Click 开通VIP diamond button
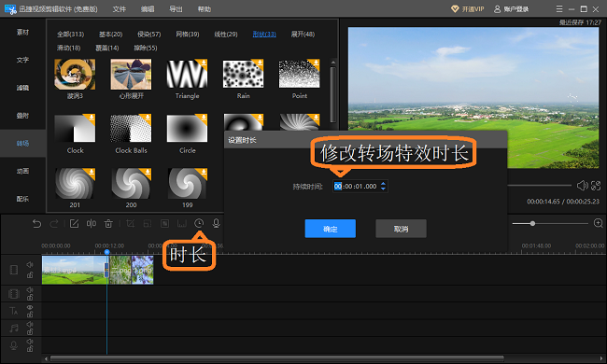The image size is (607, 364). 468,9
